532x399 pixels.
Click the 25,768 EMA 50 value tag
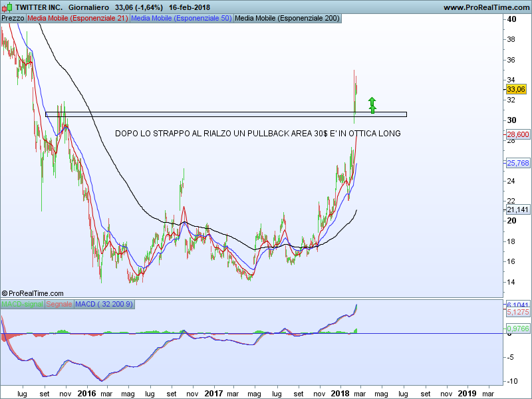pos(517,163)
